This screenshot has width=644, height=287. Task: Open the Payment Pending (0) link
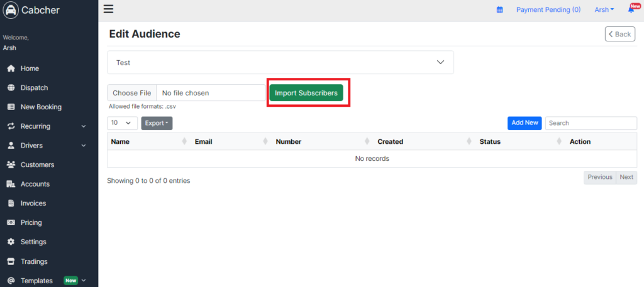[x=548, y=10]
